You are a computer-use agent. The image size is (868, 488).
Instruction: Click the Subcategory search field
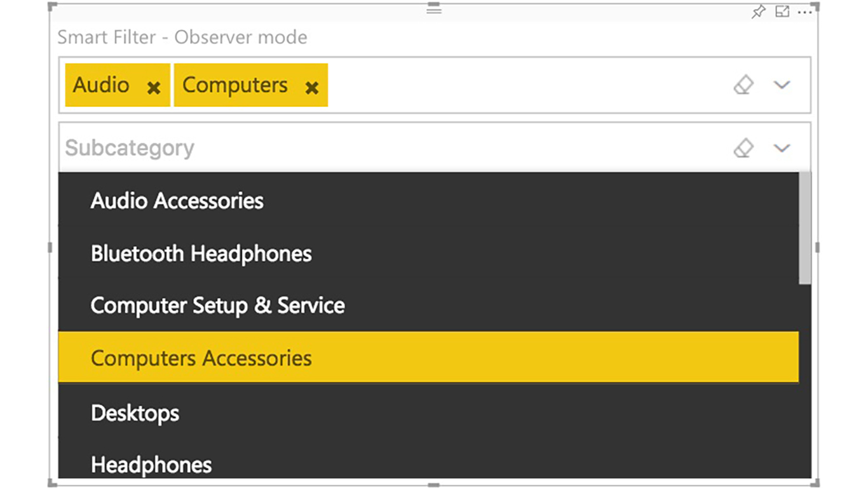[381, 148]
